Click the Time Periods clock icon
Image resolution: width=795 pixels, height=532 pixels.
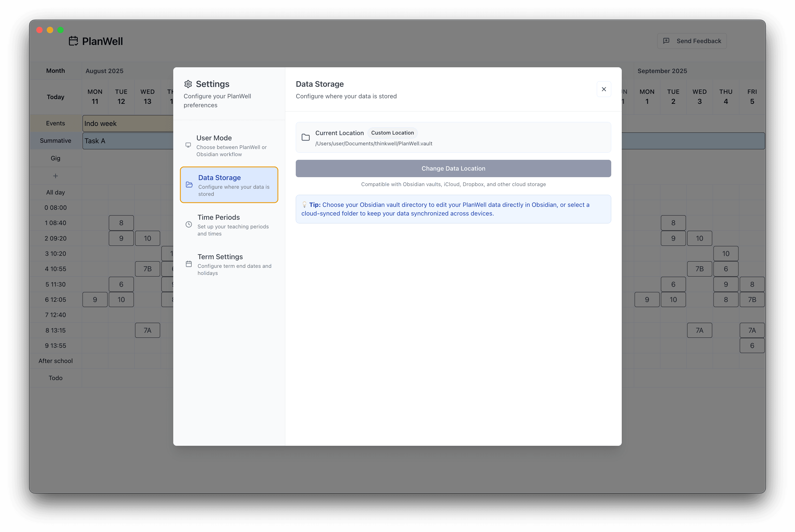point(189,224)
